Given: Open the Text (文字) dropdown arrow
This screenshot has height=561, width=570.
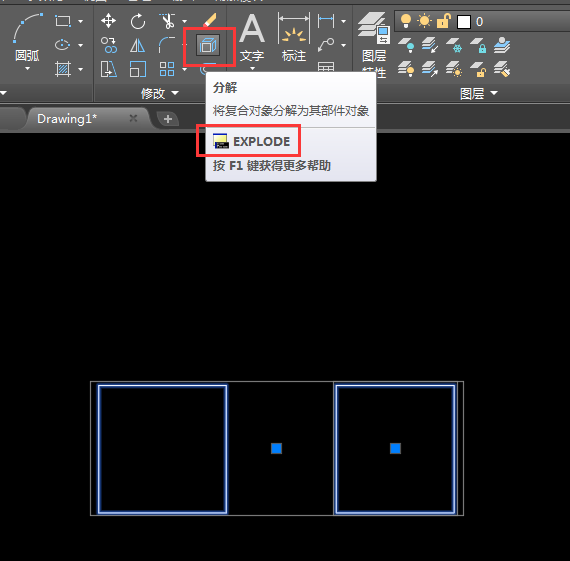Looking at the screenshot, I should click(252, 68).
